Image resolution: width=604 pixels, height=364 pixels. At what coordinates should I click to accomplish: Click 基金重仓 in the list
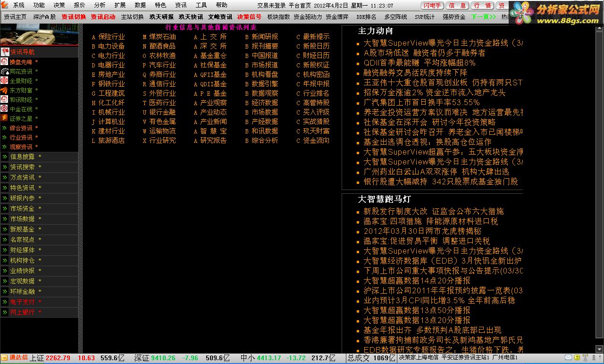(x=213, y=56)
